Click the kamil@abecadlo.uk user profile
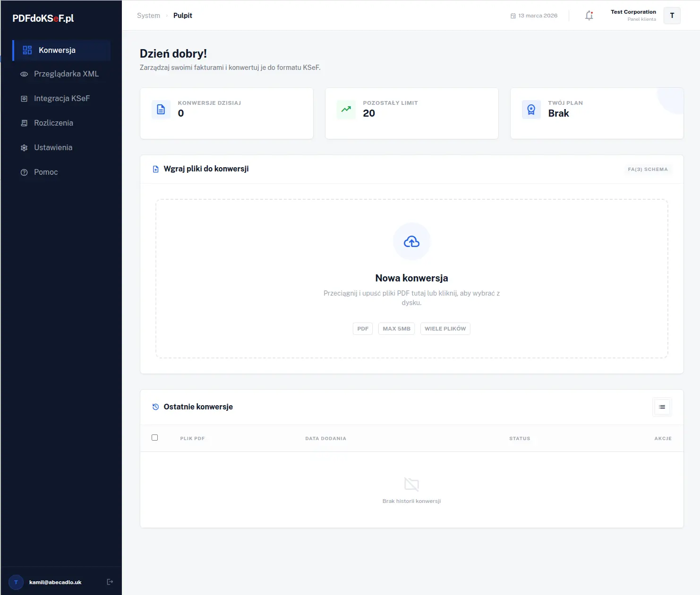This screenshot has height=595, width=700. (x=55, y=582)
